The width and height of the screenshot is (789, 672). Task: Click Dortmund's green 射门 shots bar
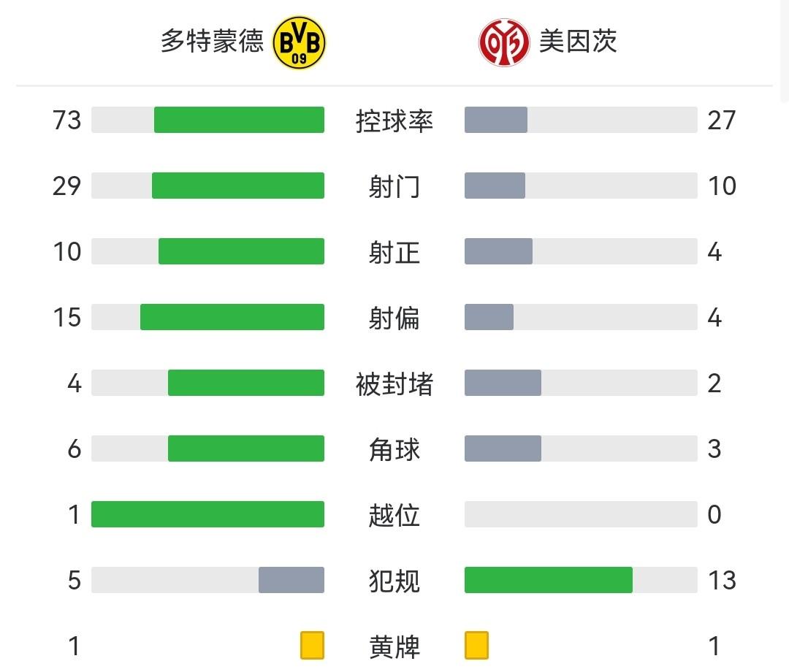click(x=238, y=186)
